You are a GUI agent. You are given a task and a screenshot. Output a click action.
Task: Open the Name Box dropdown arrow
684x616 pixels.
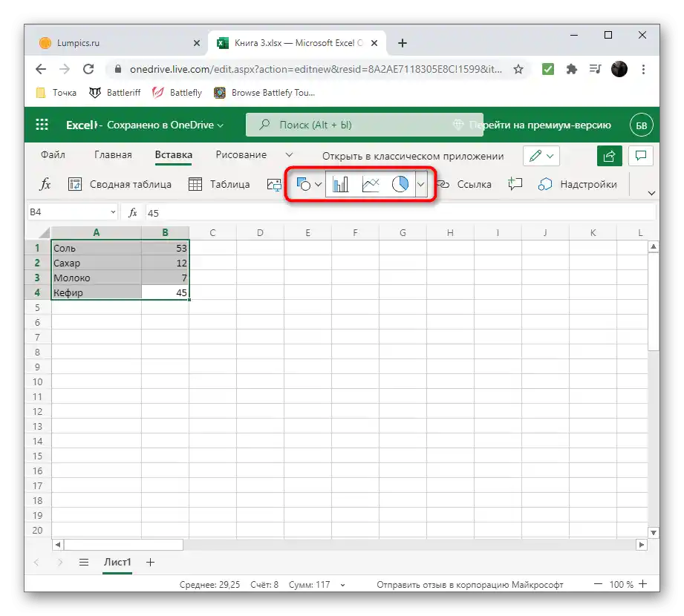click(113, 212)
